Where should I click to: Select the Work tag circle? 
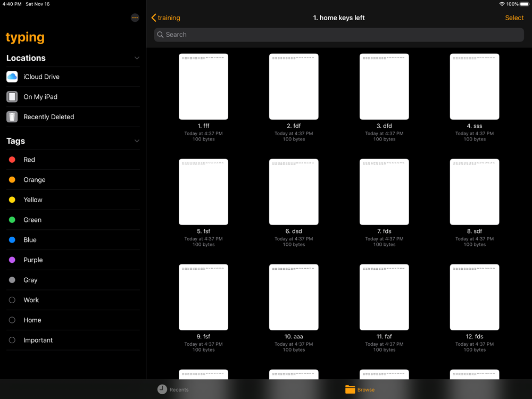click(12, 300)
